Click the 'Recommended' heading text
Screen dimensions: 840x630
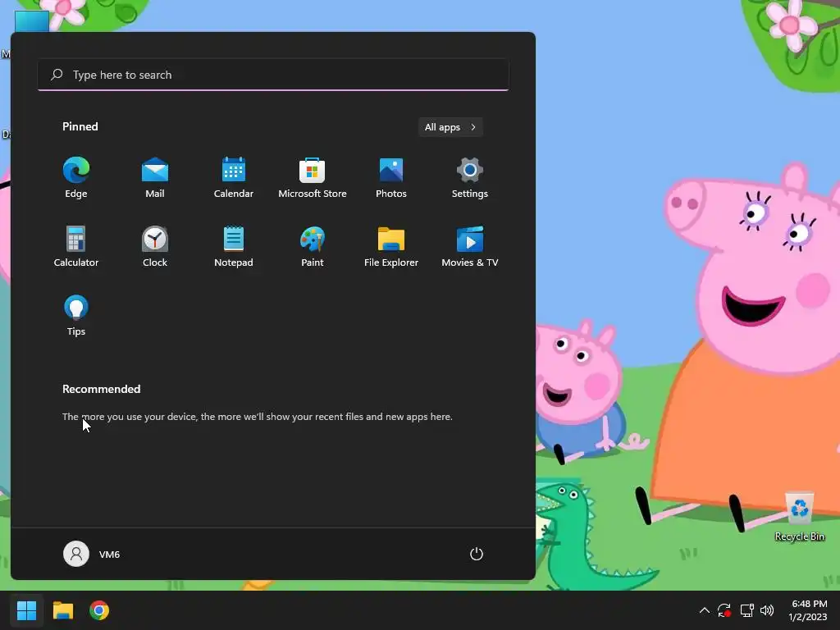[x=101, y=389]
